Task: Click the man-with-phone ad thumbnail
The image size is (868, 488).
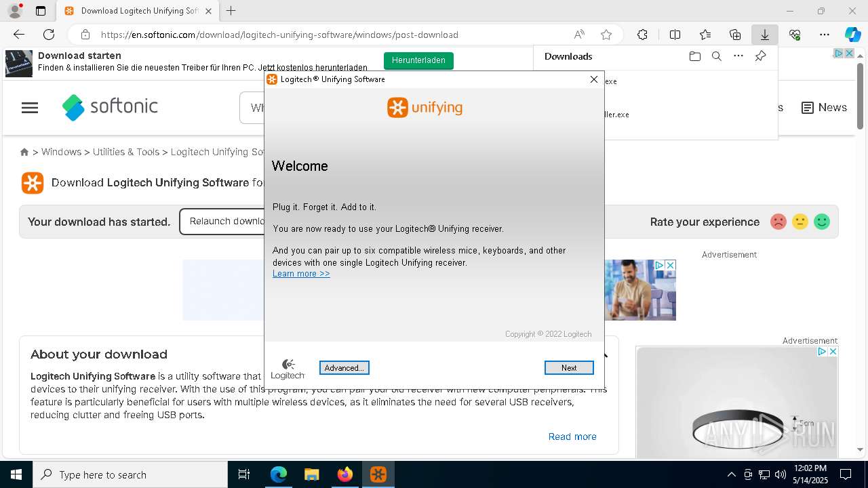Action: click(x=639, y=290)
